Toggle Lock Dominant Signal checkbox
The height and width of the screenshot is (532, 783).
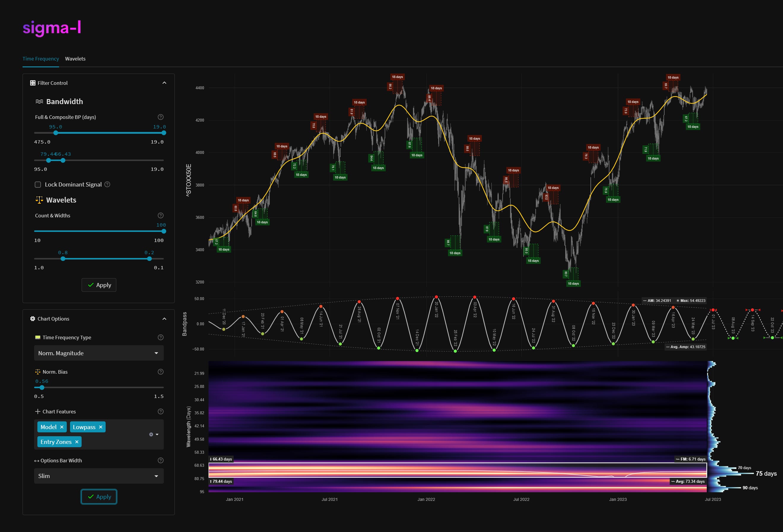point(38,184)
